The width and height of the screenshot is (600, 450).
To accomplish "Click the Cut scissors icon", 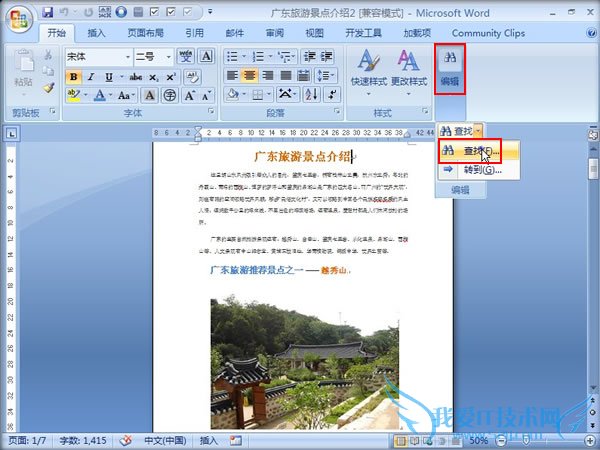I will click(48, 55).
